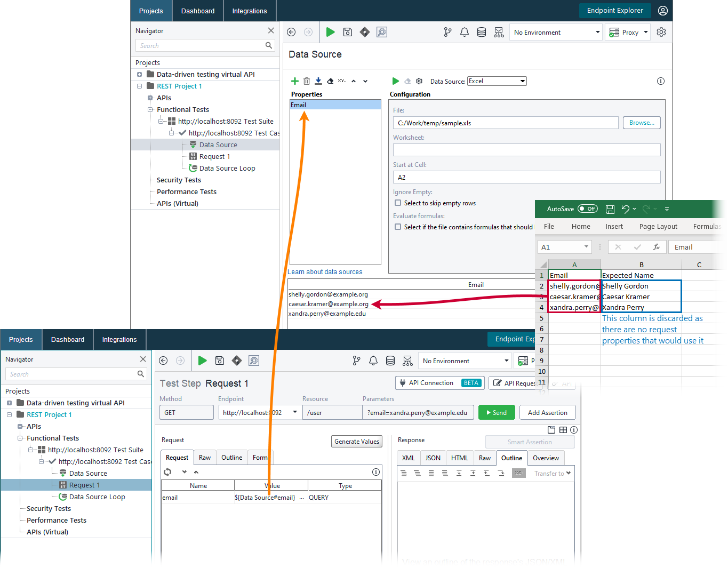Open the Formulas ribbon tab in Excel
The height and width of the screenshot is (568, 728).
point(707,226)
